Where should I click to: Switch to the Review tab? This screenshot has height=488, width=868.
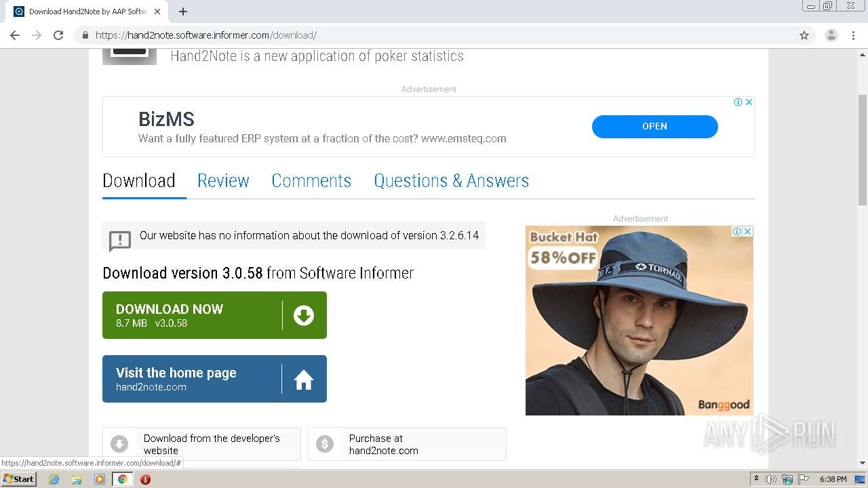click(x=223, y=181)
